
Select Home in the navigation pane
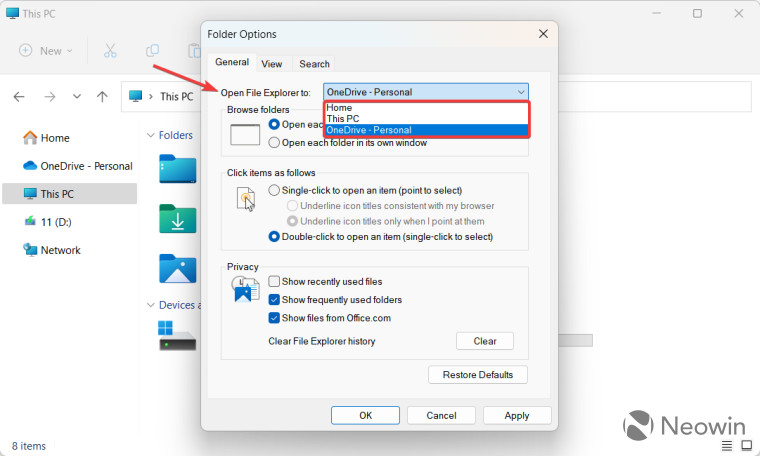click(x=69, y=138)
